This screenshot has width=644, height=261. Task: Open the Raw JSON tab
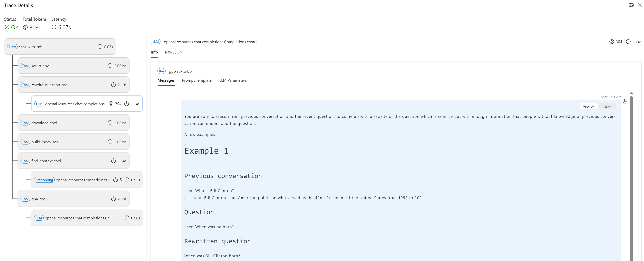pyautogui.click(x=174, y=52)
